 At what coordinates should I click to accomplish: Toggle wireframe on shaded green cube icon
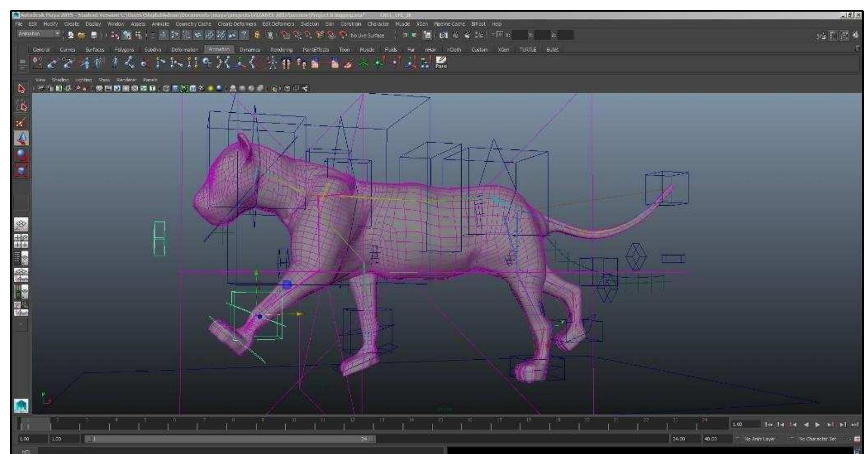[x=183, y=88]
